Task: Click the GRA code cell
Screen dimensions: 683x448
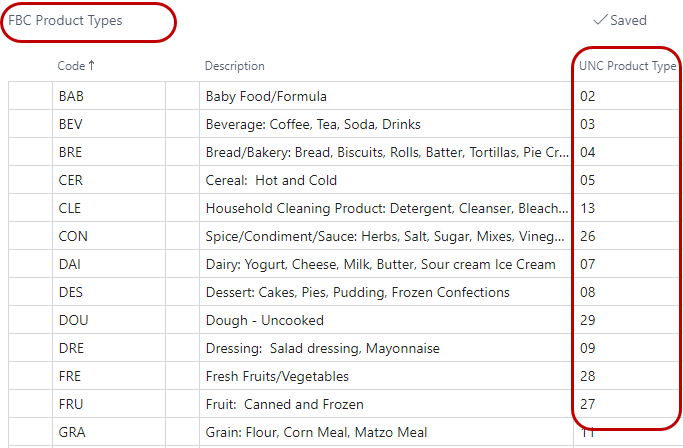Action: [x=73, y=433]
